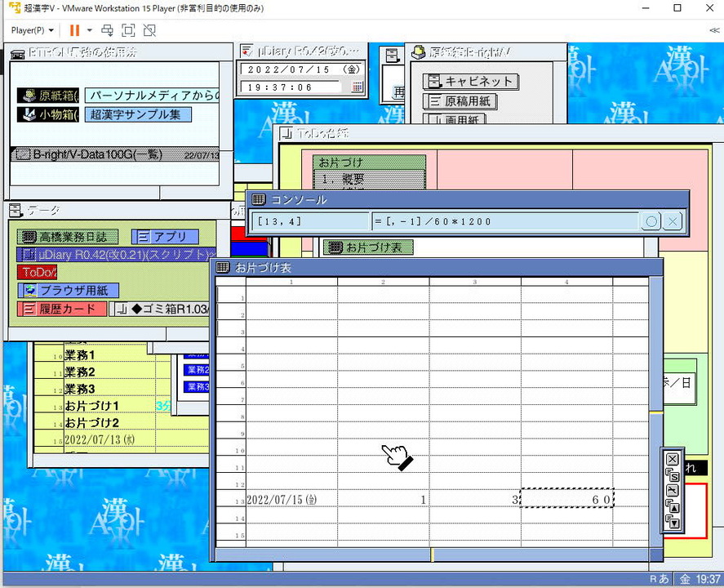Screen dimensions: 724x588
Task: Select column 3 header in お片づけ表
Action: (475, 282)
